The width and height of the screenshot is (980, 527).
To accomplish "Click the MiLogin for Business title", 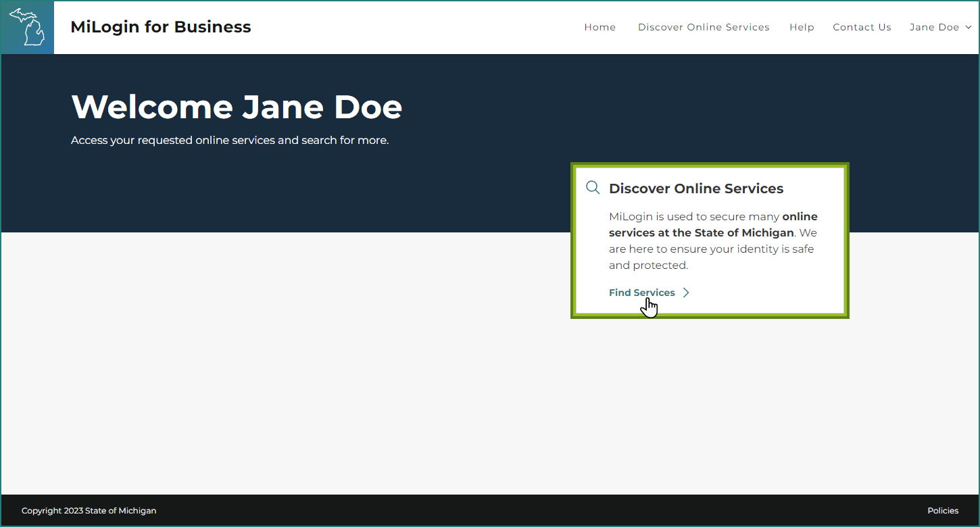I will pyautogui.click(x=161, y=27).
